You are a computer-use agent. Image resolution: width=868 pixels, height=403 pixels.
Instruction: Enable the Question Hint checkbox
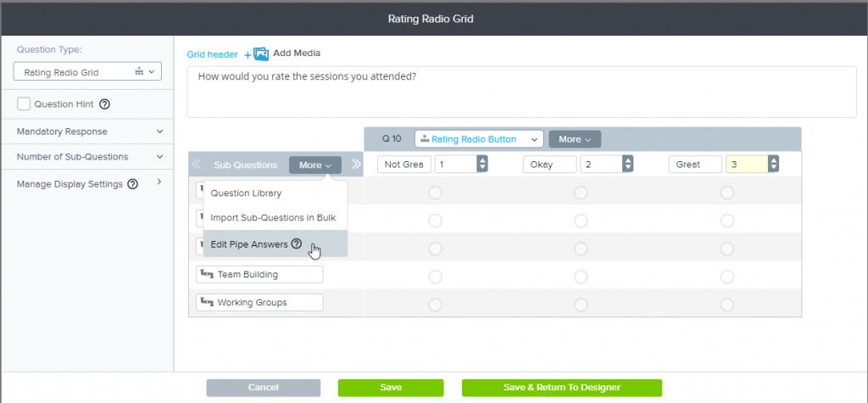pyautogui.click(x=24, y=104)
